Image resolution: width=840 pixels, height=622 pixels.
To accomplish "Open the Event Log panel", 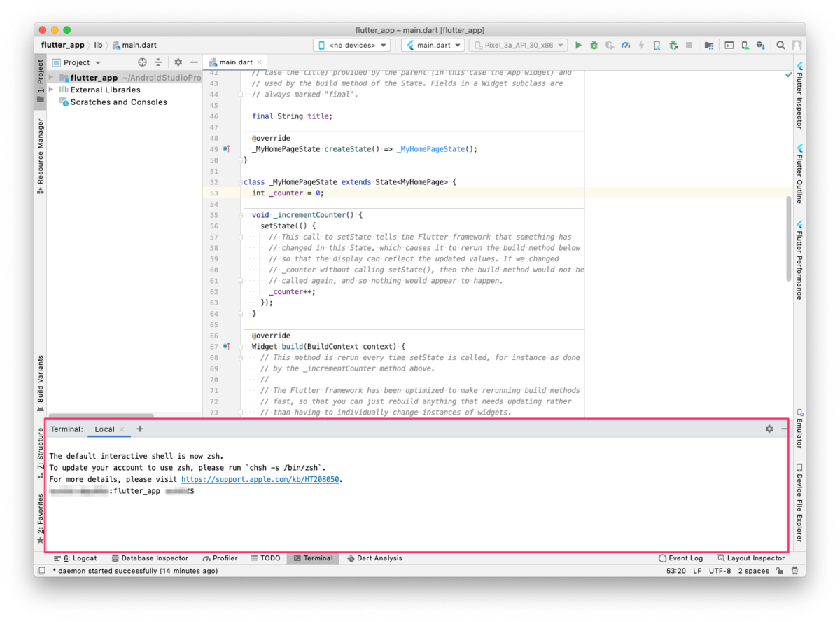I will point(681,558).
